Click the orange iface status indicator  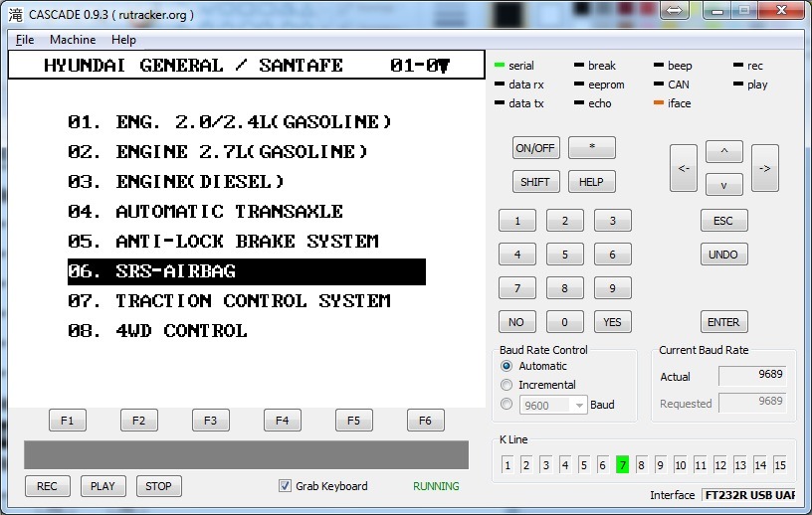[x=658, y=103]
